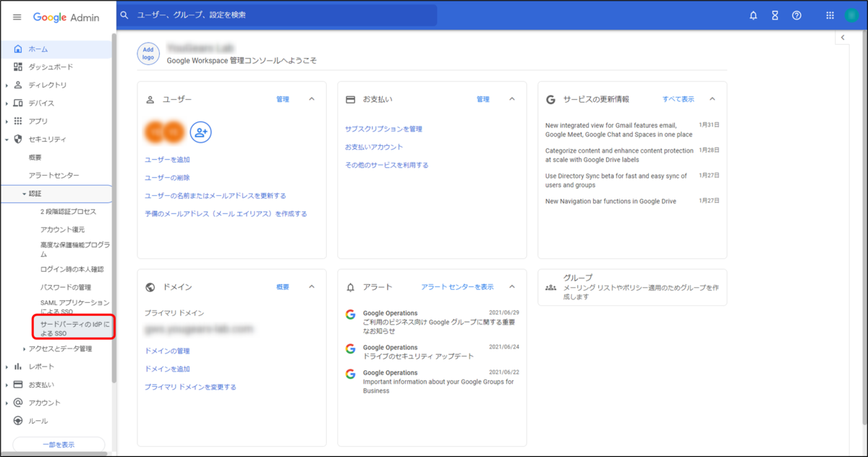Viewport: 868px width, 457px height.
Task: Open 2 段階認証プロセス
Action: coord(68,212)
